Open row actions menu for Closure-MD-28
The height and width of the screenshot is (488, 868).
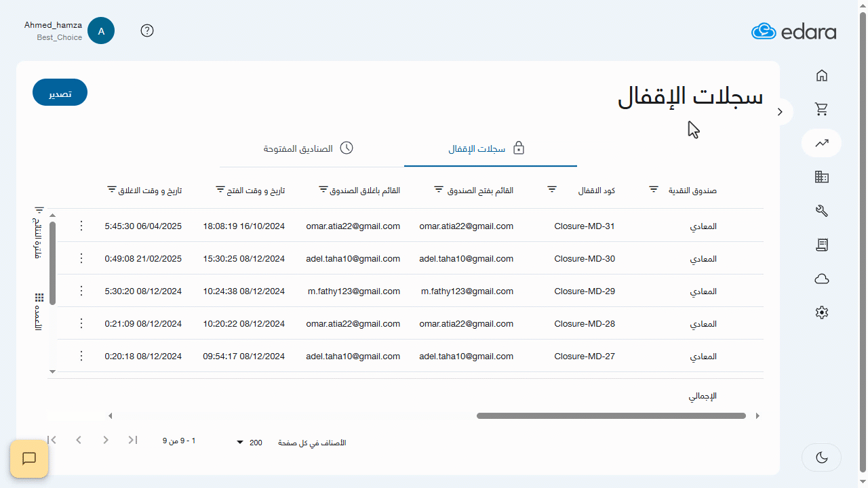[81, 323]
